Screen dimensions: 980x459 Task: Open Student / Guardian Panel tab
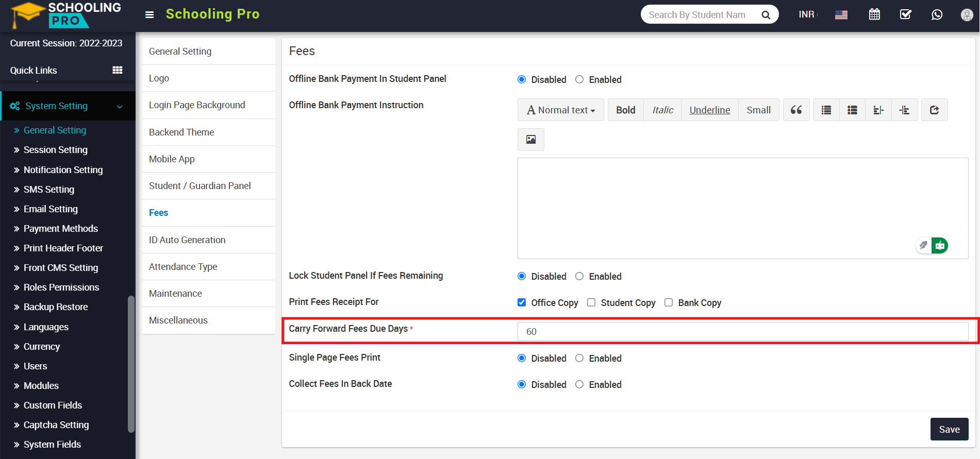(208, 186)
